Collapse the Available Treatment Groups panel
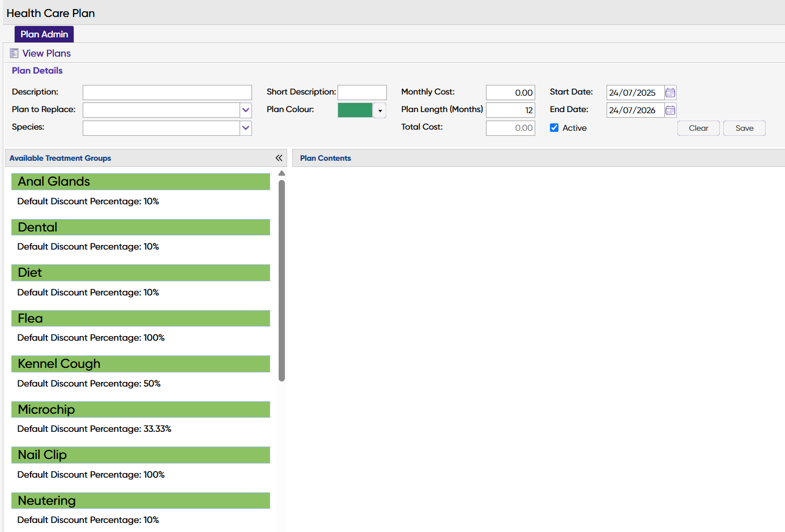 click(x=279, y=158)
